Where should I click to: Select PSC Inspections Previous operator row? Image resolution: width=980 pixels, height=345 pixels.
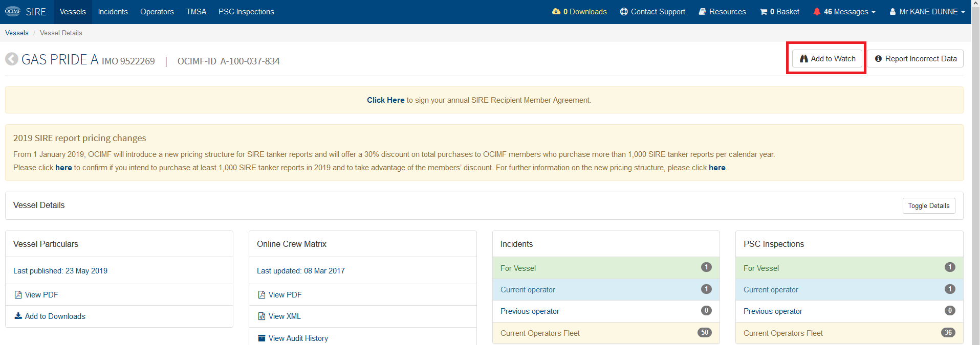click(x=850, y=311)
